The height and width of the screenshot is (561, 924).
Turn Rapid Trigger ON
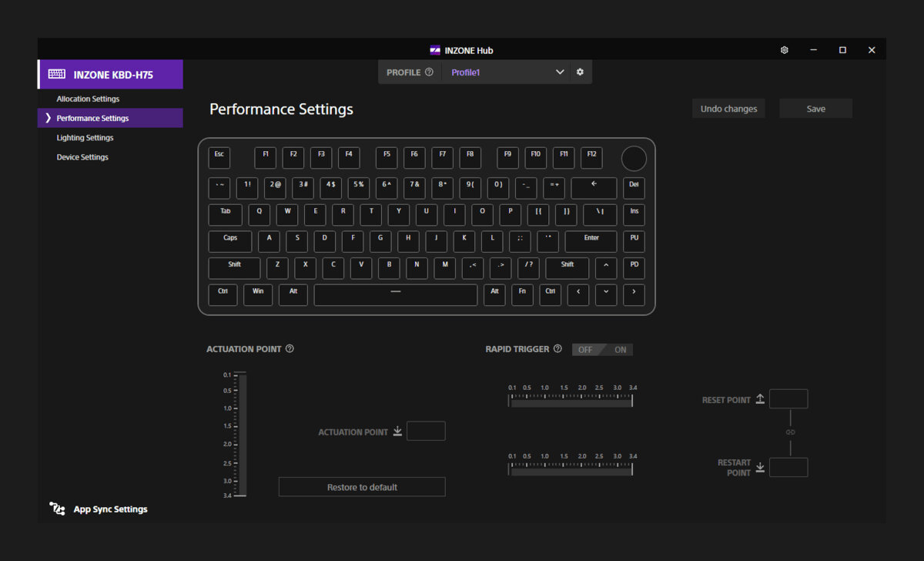(x=620, y=349)
